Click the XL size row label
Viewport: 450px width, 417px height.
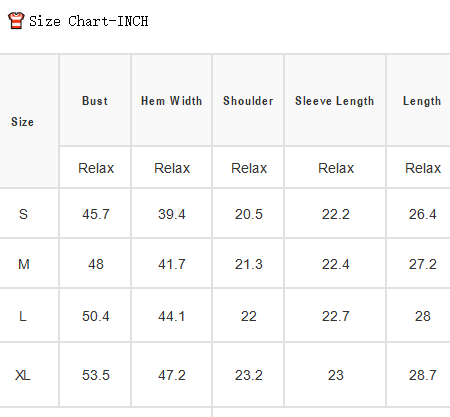23,375
